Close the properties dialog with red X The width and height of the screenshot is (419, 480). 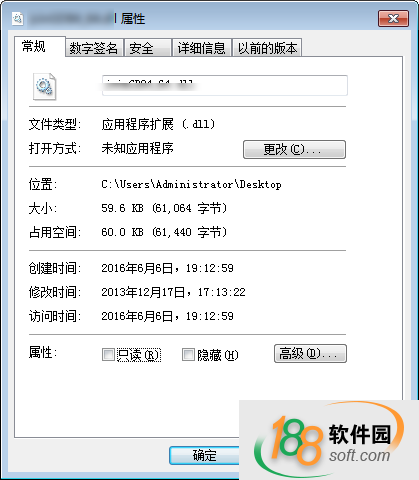click(393, 18)
